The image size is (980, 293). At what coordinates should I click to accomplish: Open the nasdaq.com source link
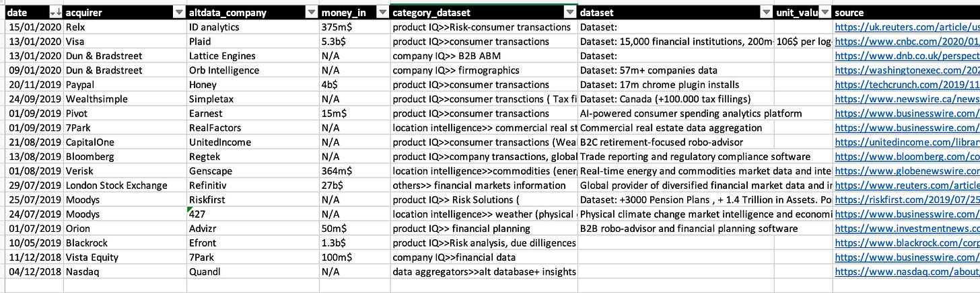907,272
